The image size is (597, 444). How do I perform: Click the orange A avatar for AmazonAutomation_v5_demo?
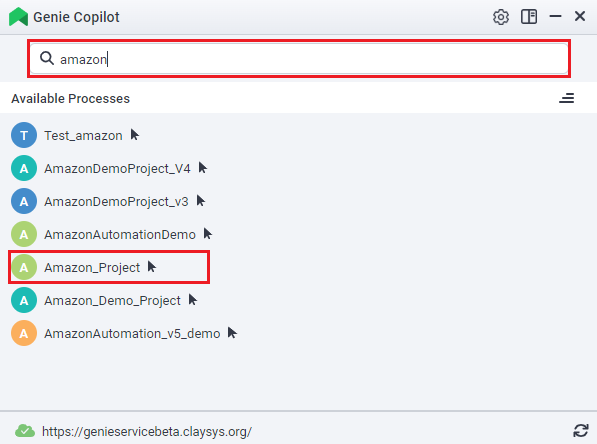(24, 333)
